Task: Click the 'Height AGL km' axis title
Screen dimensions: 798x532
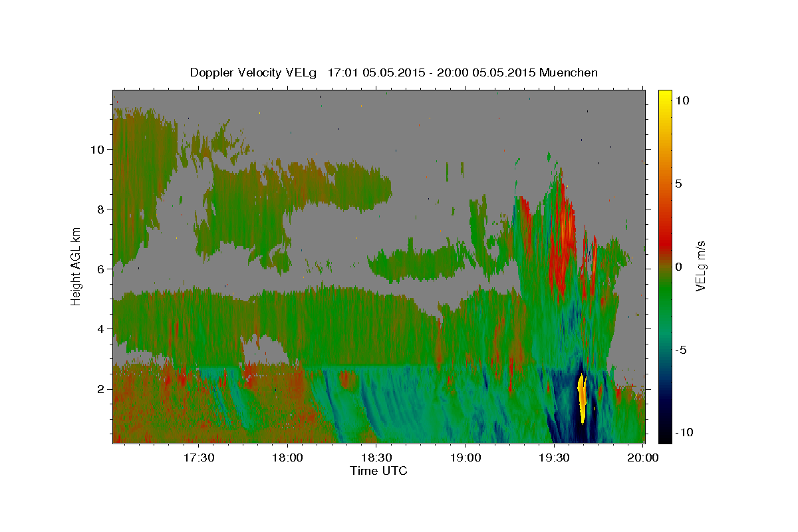Action: [76, 265]
